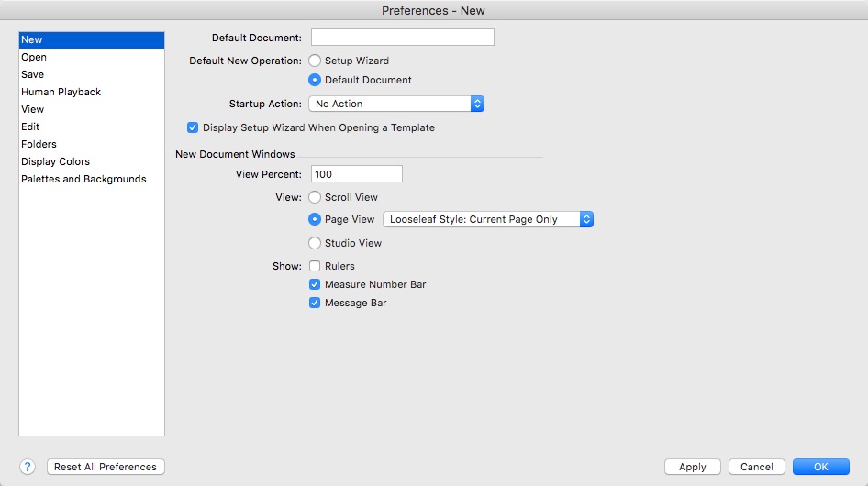Disable the Message Bar checkbox
Screen dimensions: 868x486
[315, 303]
